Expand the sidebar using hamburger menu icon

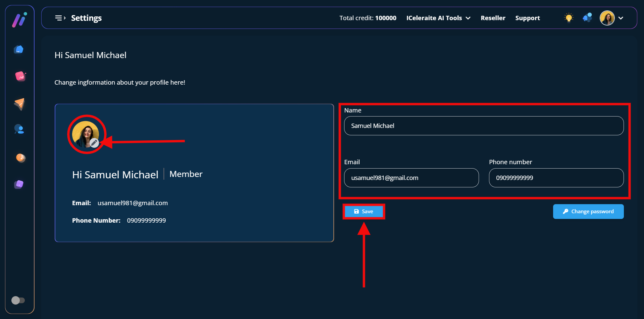pos(60,18)
